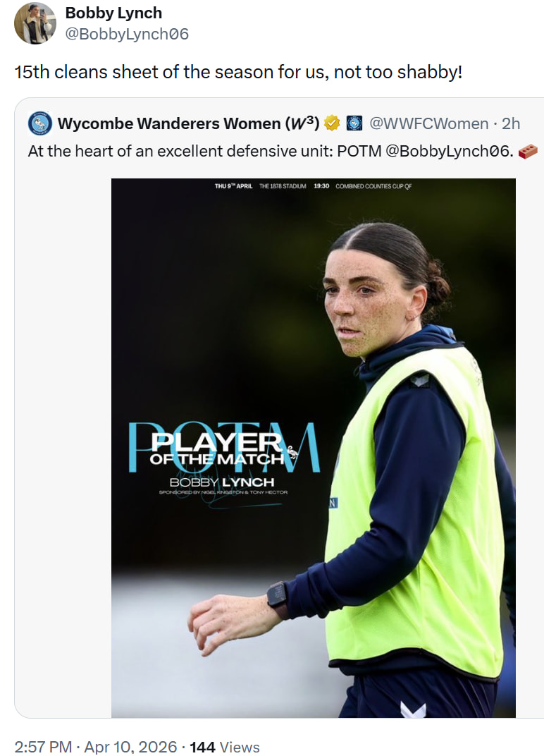Open the Wycombe Wanderers Women (W³) account name
The width and height of the screenshot is (544, 756).
coord(188,123)
